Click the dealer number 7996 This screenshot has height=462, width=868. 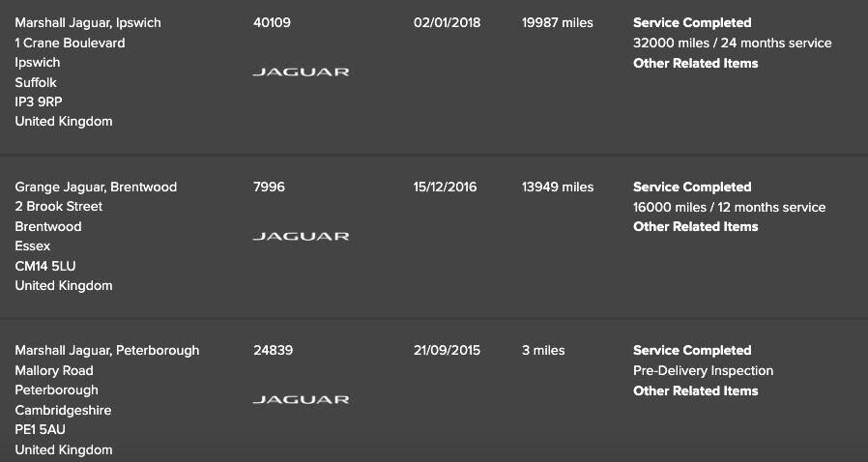coord(269,187)
